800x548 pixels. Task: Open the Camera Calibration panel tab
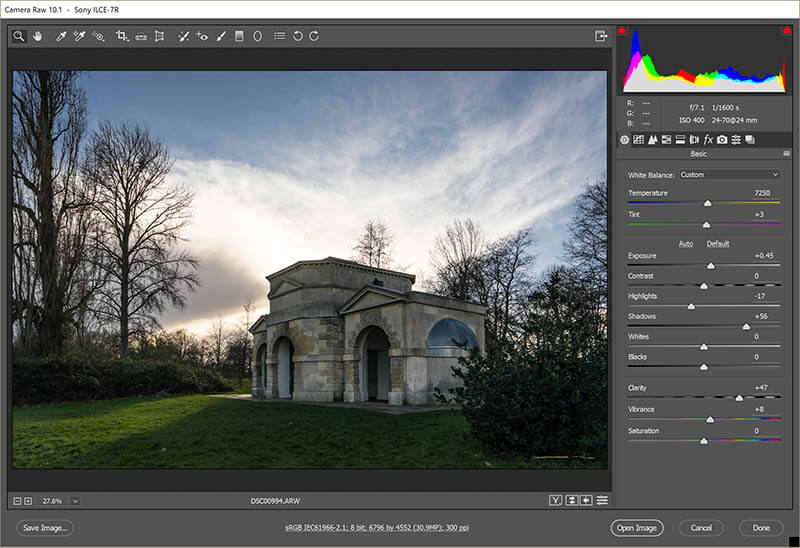(x=722, y=139)
